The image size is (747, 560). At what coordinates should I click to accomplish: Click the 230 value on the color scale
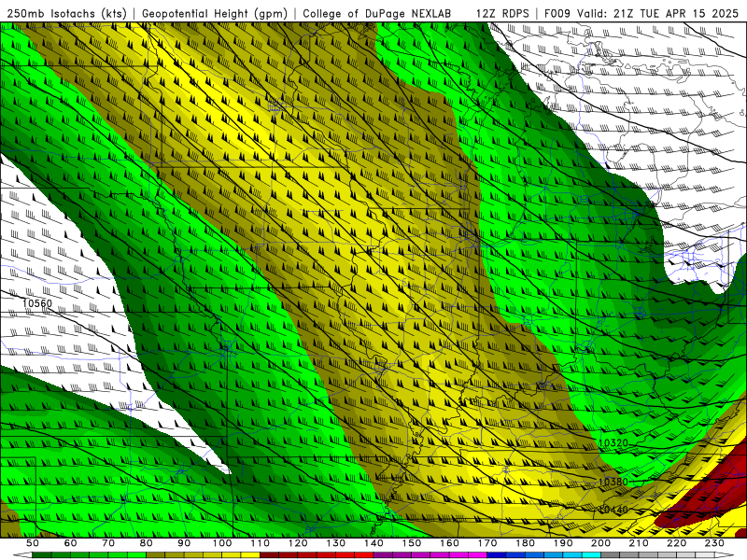(x=714, y=543)
